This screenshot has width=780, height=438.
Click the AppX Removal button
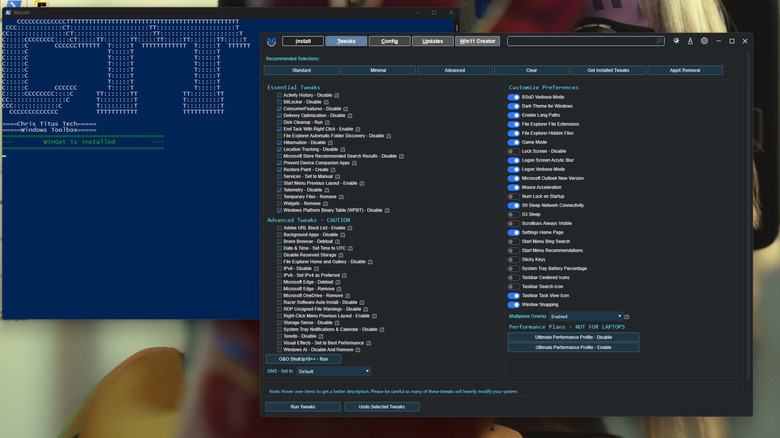pos(685,70)
